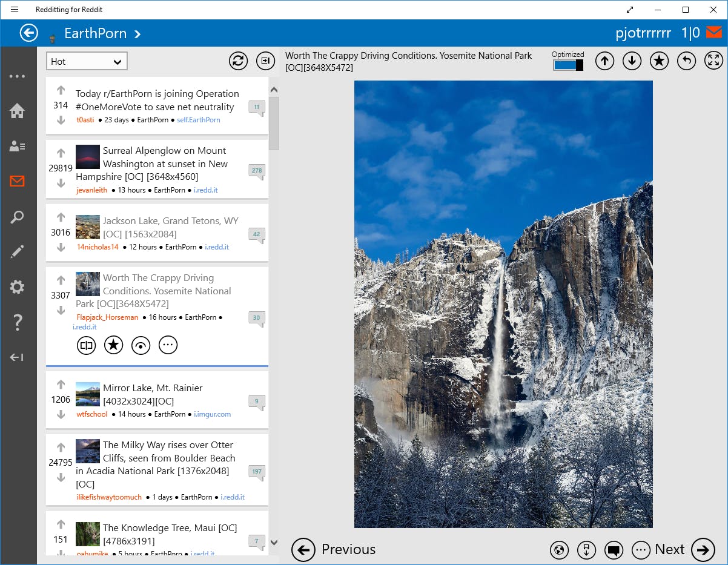Open the comments bubble icon below image
728x565 pixels.
tap(614, 550)
